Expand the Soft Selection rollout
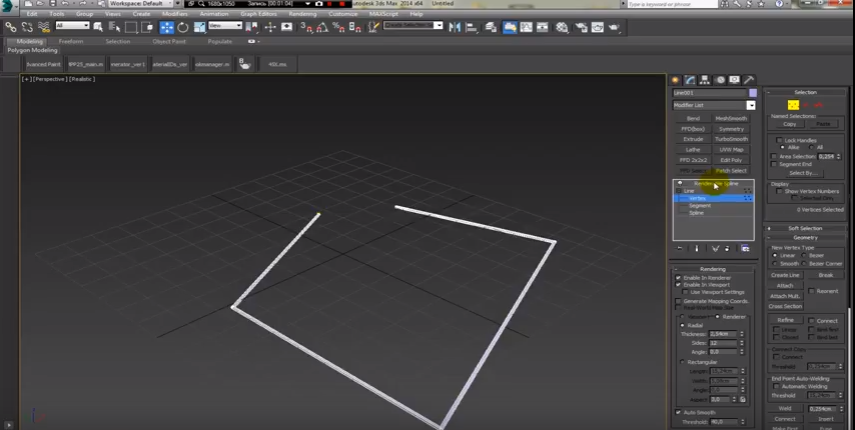Screen dimensions: 855x430 (805, 228)
